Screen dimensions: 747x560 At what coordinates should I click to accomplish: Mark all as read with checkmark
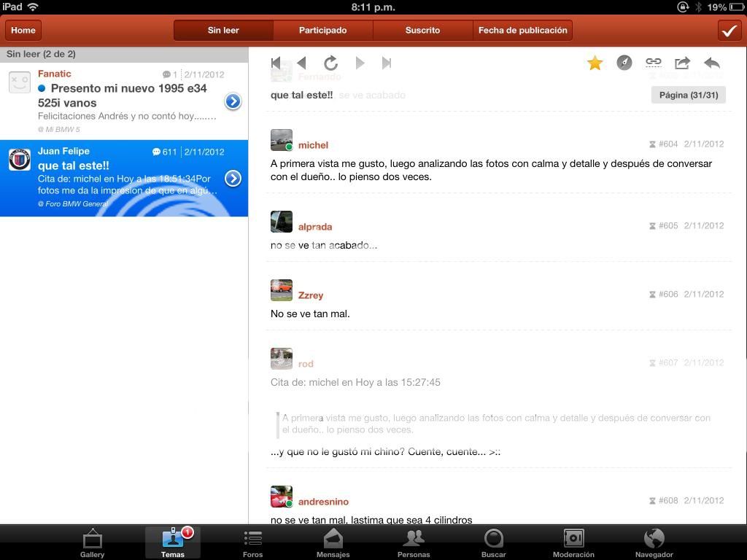click(x=729, y=30)
